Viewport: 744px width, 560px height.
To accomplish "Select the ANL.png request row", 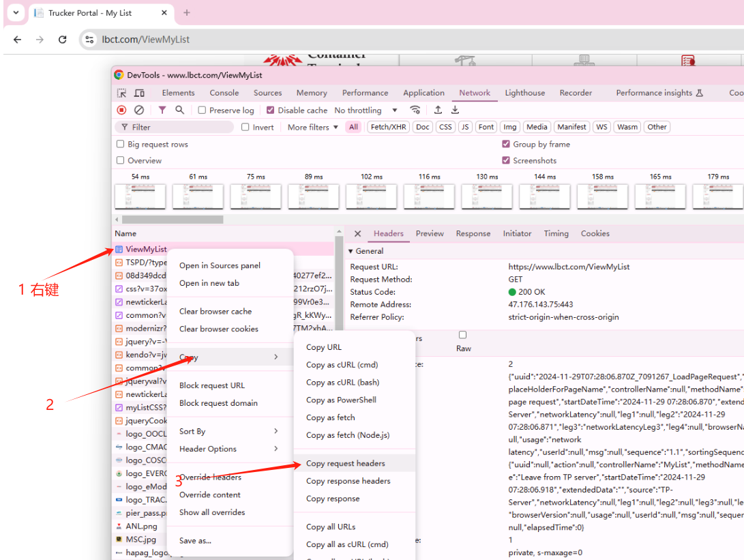I will (x=140, y=526).
